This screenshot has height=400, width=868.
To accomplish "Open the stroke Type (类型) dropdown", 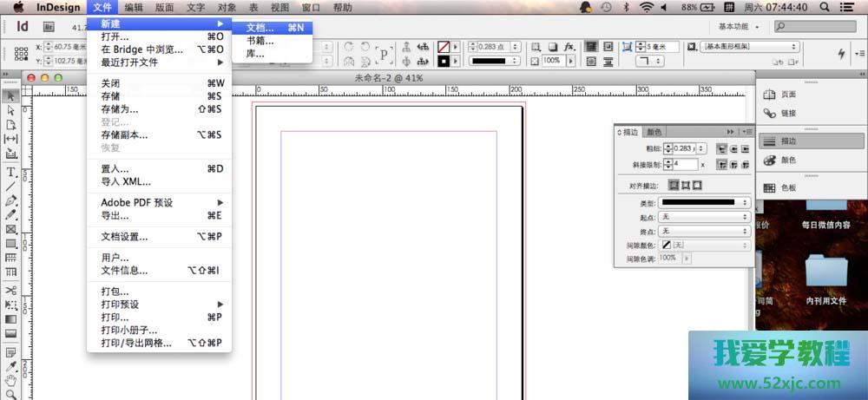I will point(704,202).
